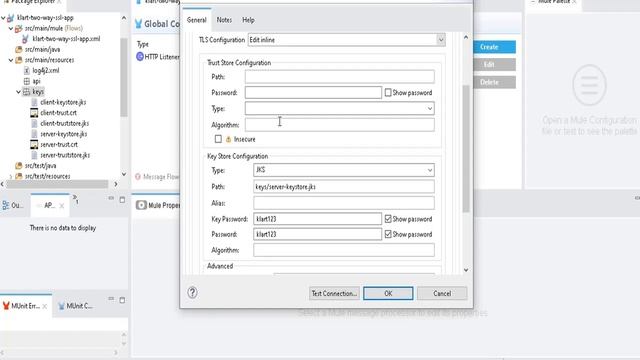The height and width of the screenshot is (360, 640).
Task: Switch to the Help tab
Action: point(248,20)
